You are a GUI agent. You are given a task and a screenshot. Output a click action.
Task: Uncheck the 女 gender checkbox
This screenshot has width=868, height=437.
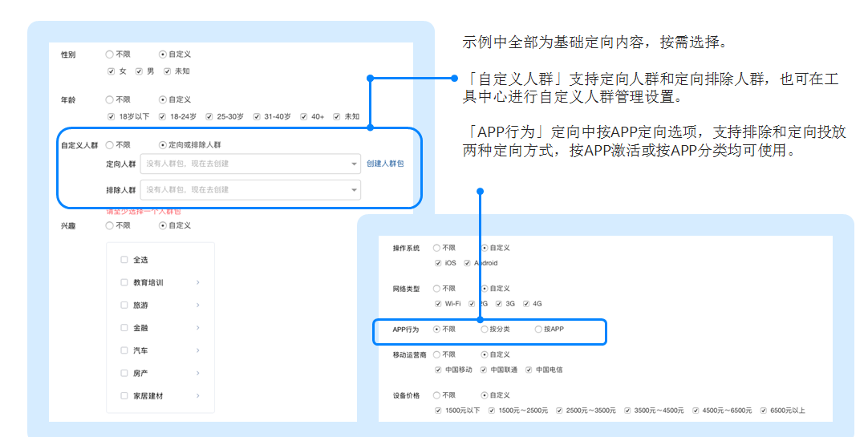(112, 71)
